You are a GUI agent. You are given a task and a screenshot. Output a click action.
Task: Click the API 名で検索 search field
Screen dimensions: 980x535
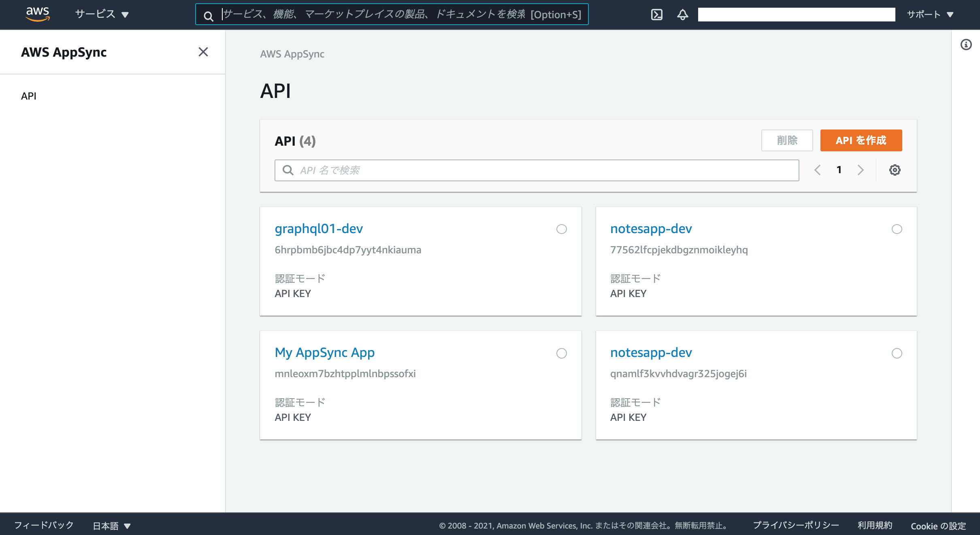click(x=537, y=170)
